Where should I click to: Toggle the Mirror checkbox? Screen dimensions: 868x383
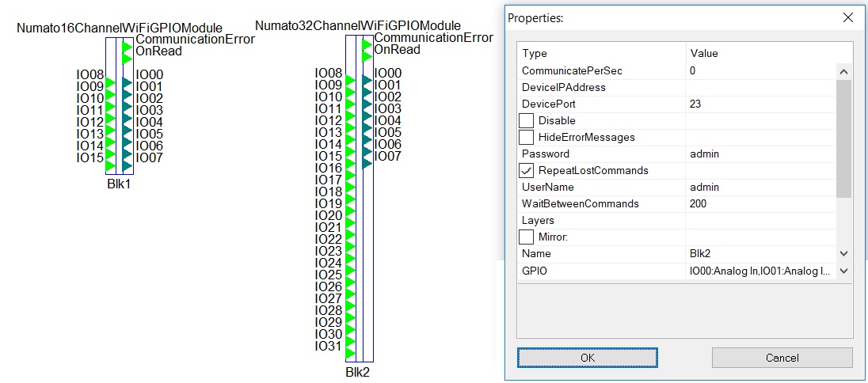[x=527, y=237]
